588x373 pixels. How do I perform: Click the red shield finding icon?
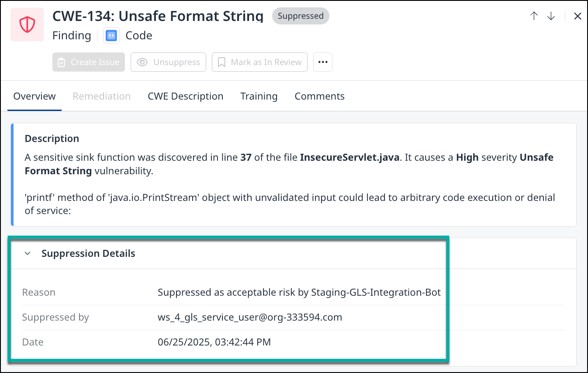click(x=27, y=25)
